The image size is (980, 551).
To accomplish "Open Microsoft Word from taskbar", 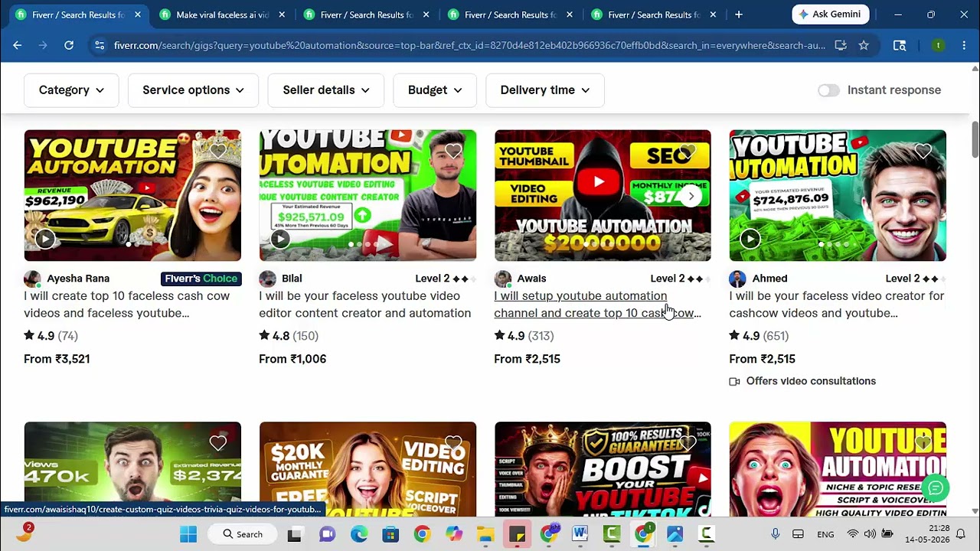I will pyautogui.click(x=580, y=534).
